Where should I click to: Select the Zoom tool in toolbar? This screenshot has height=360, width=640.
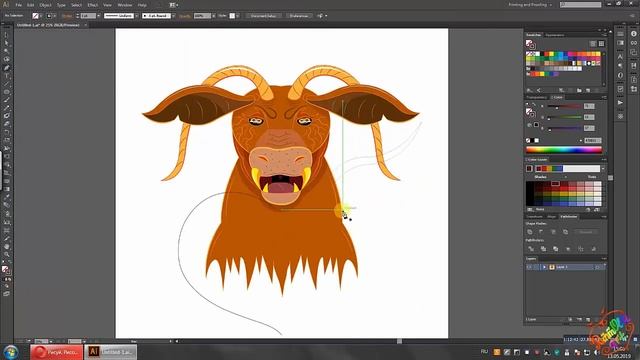point(7,255)
